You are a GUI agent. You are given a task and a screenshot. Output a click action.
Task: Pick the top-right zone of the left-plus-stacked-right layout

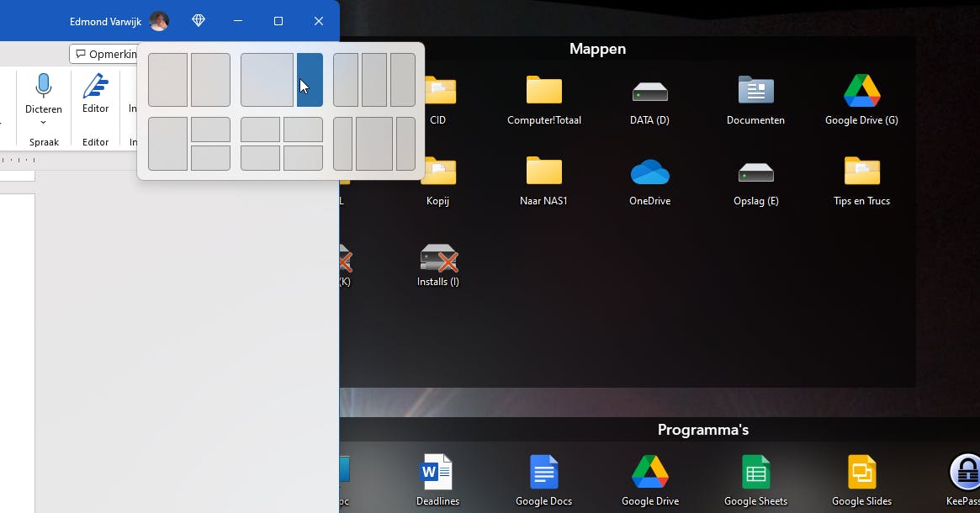point(210,130)
